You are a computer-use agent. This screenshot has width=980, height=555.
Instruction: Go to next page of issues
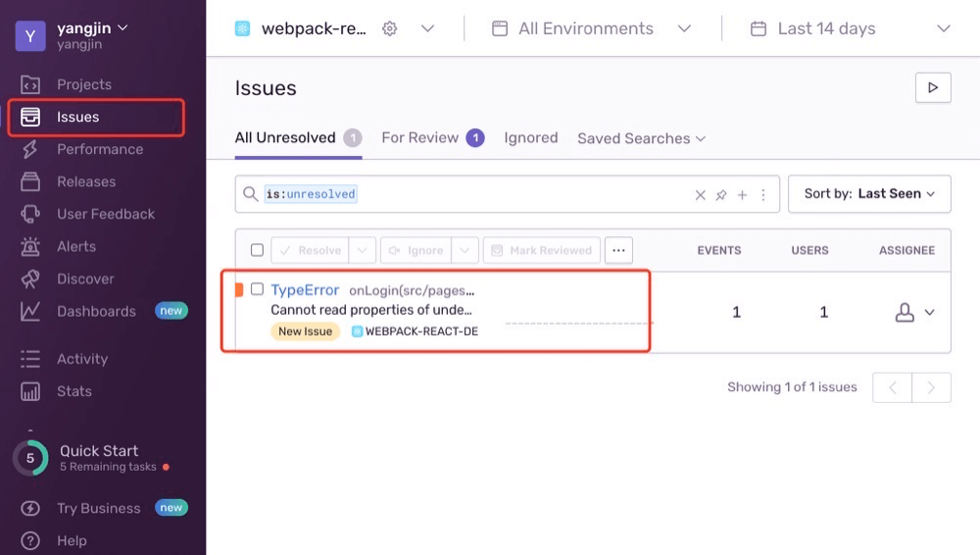pos(931,388)
